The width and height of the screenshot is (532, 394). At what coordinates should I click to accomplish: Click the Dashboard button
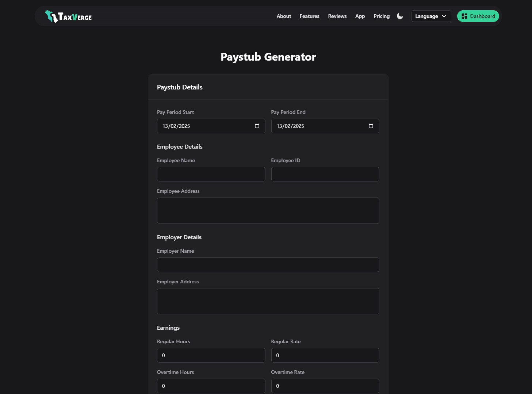point(478,16)
